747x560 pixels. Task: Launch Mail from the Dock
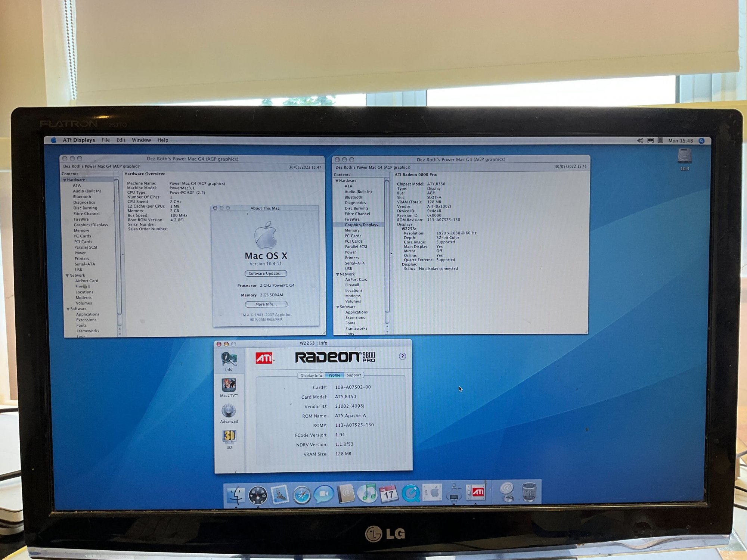279,494
